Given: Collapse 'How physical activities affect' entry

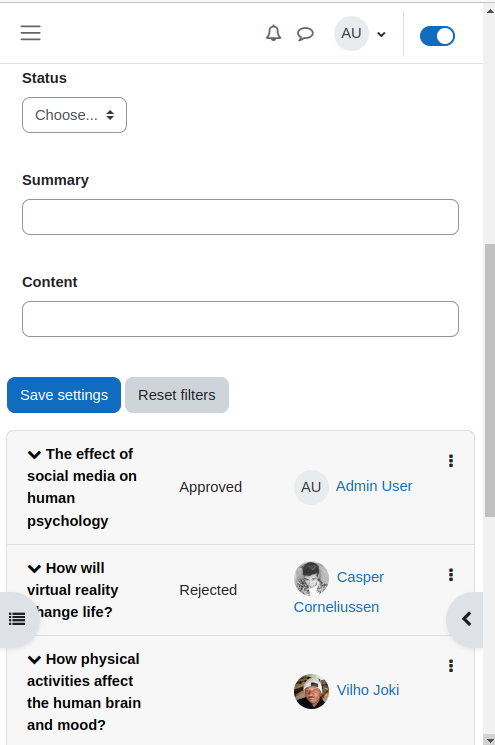Looking at the screenshot, I should (34, 660).
